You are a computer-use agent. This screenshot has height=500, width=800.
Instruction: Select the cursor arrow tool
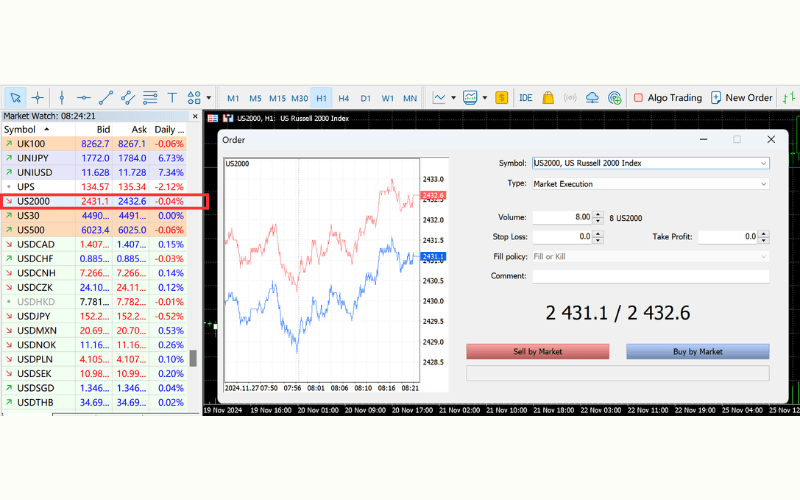[15, 97]
